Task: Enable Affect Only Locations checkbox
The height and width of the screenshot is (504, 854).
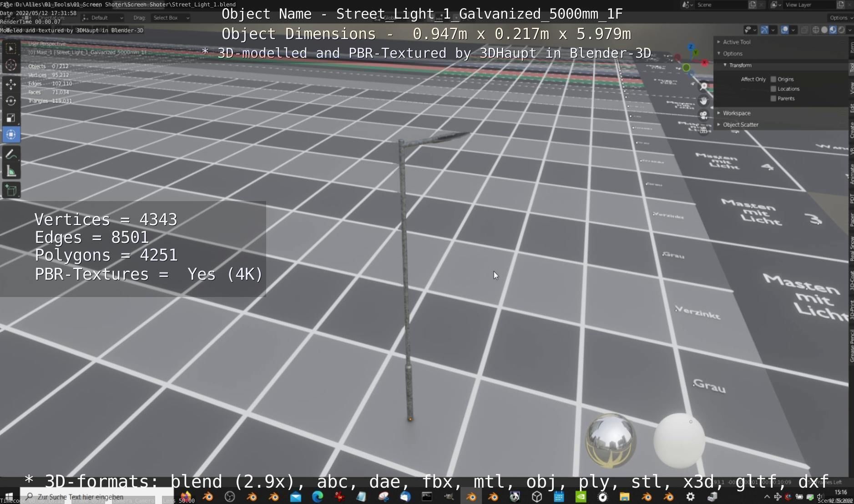Action: click(x=773, y=89)
